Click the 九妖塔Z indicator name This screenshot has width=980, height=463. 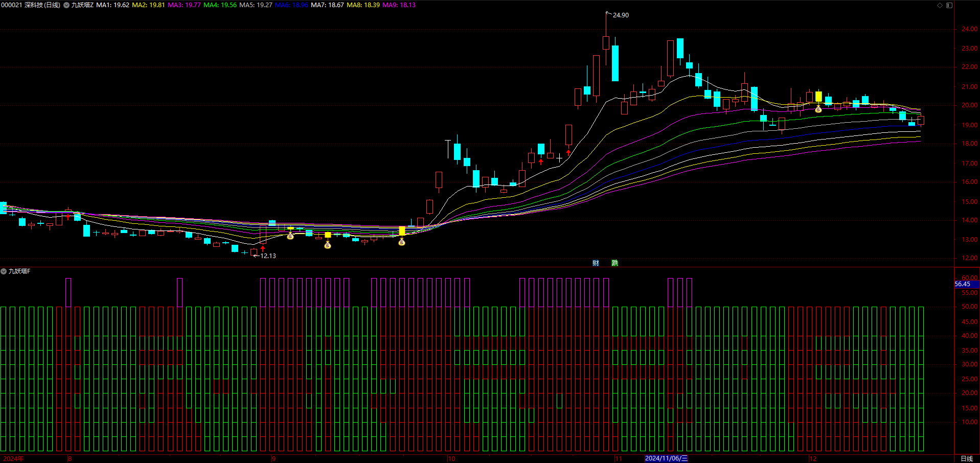pyautogui.click(x=82, y=5)
